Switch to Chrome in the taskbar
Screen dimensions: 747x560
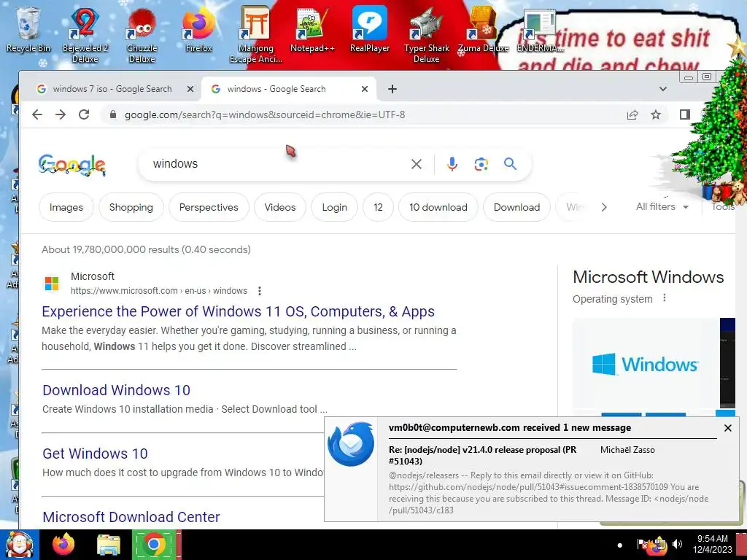153,544
